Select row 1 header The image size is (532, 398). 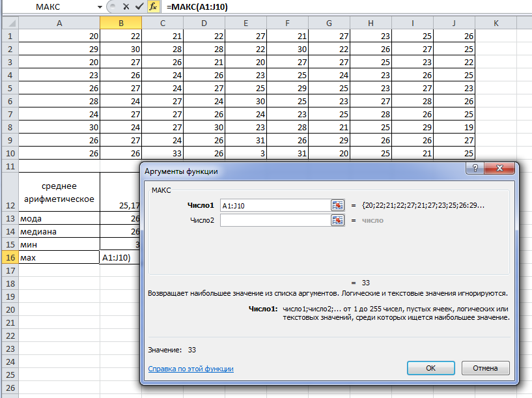(x=10, y=36)
